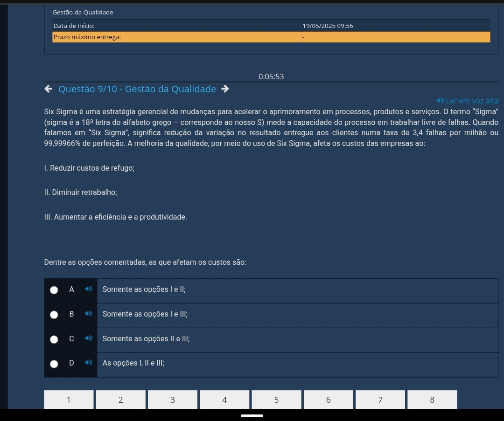
Task: Mark radio button for answer C
Action: (55, 339)
